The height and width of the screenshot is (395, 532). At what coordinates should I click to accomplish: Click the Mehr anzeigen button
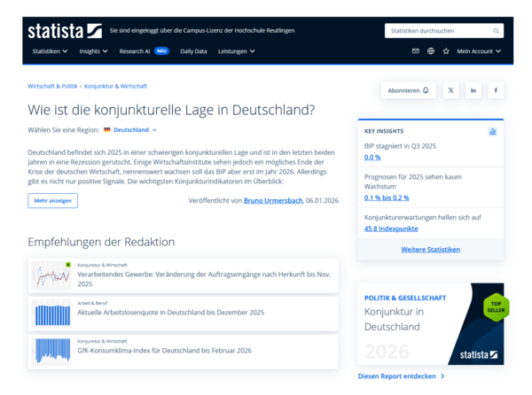(52, 201)
